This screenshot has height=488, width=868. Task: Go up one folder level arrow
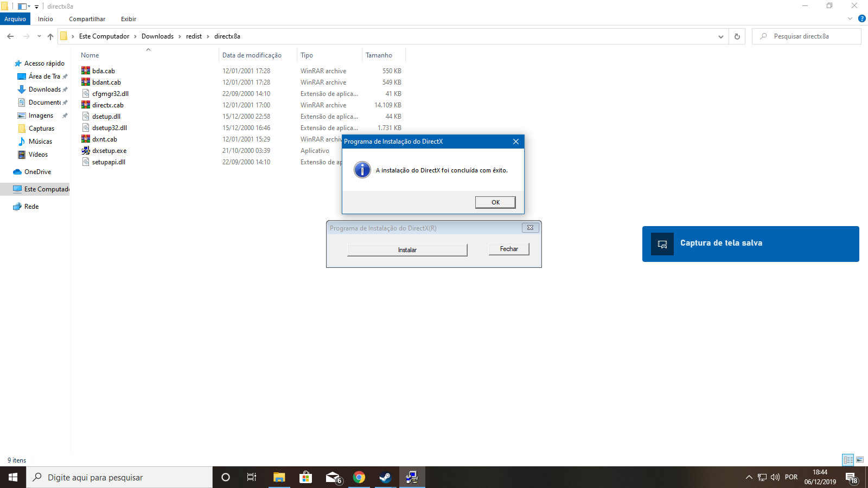point(50,36)
